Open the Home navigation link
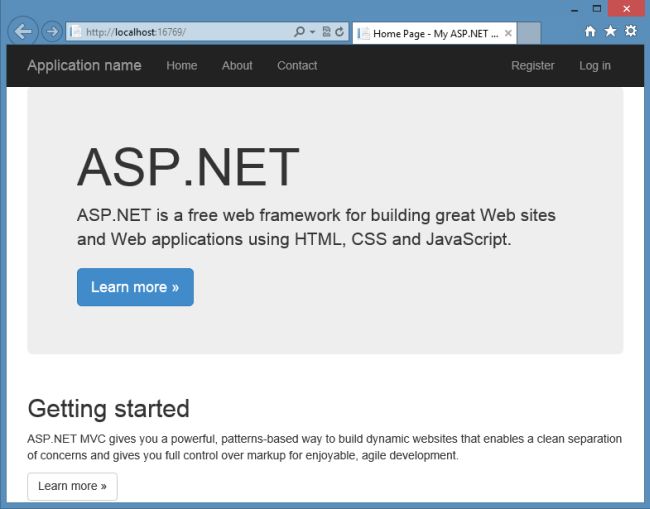This screenshot has height=509, width=650. point(182,65)
